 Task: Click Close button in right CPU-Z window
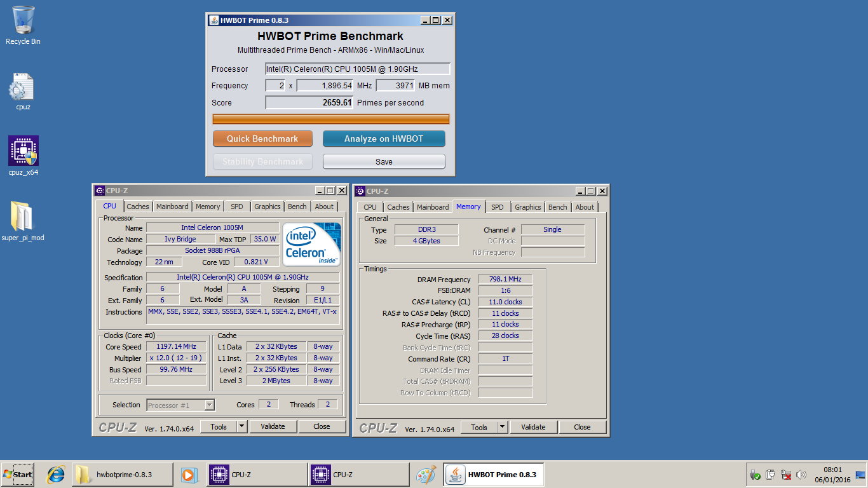(x=583, y=428)
